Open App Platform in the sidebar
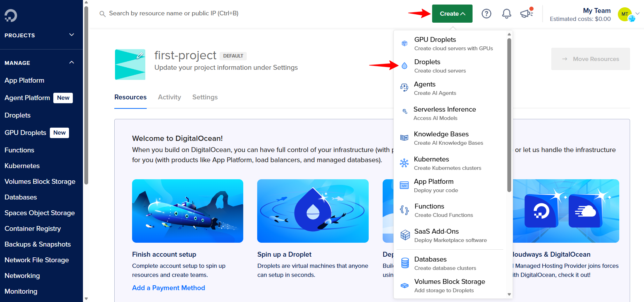Screen dimensions: 644x302 pos(24,80)
